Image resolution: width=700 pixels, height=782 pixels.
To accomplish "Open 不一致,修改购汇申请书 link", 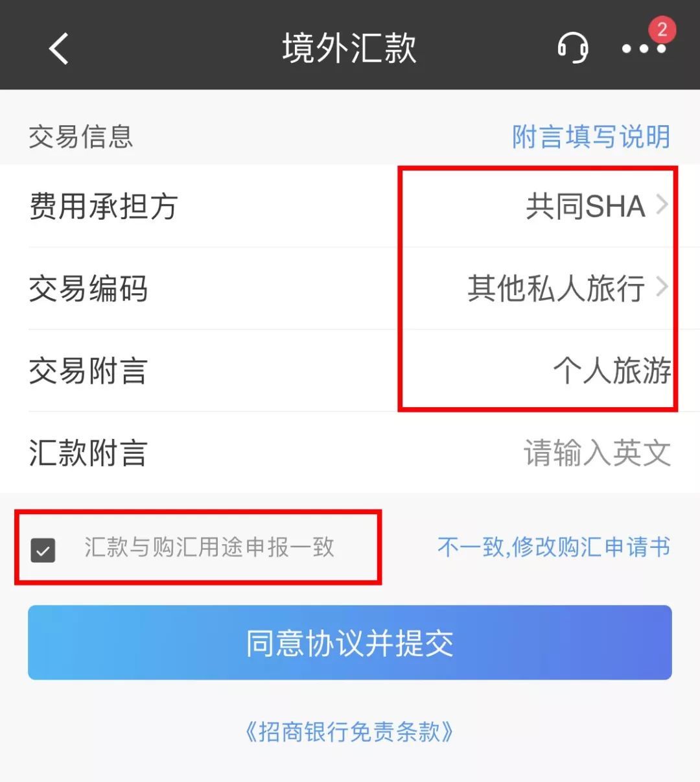I will click(554, 547).
